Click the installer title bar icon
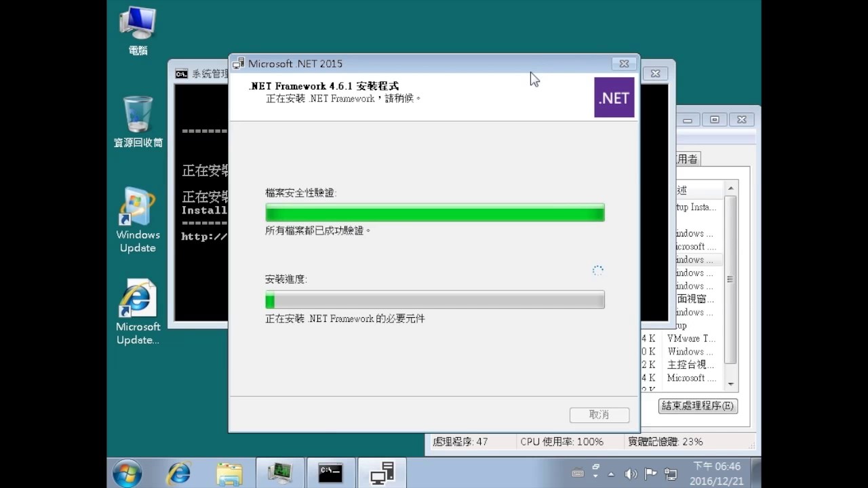The height and width of the screenshot is (488, 868). point(238,64)
